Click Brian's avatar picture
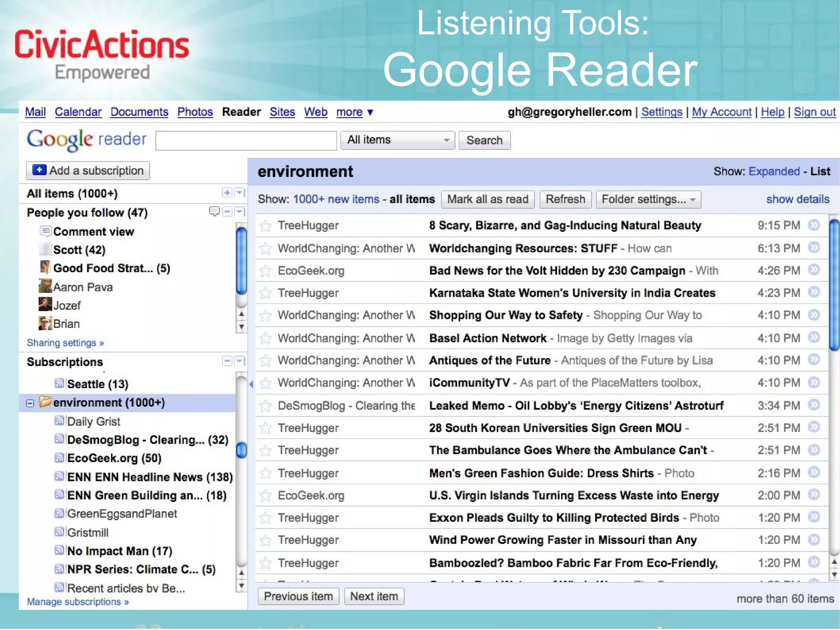Viewport: 840px width, 630px height. pos(45,323)
